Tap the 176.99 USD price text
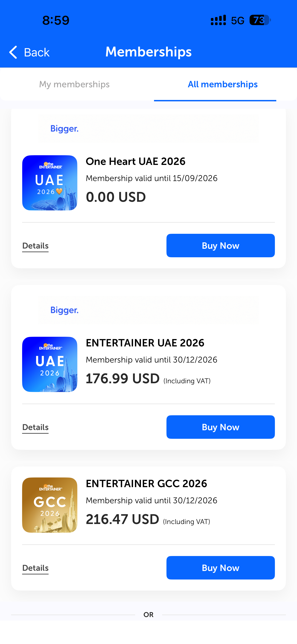The width and height of the screenshot is (297, 644). click(122, 378)
